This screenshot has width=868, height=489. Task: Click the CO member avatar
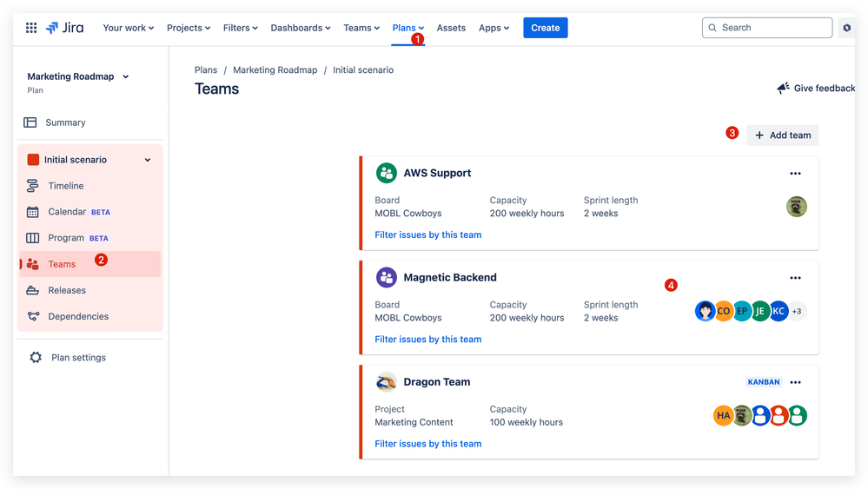click(724, 312)
